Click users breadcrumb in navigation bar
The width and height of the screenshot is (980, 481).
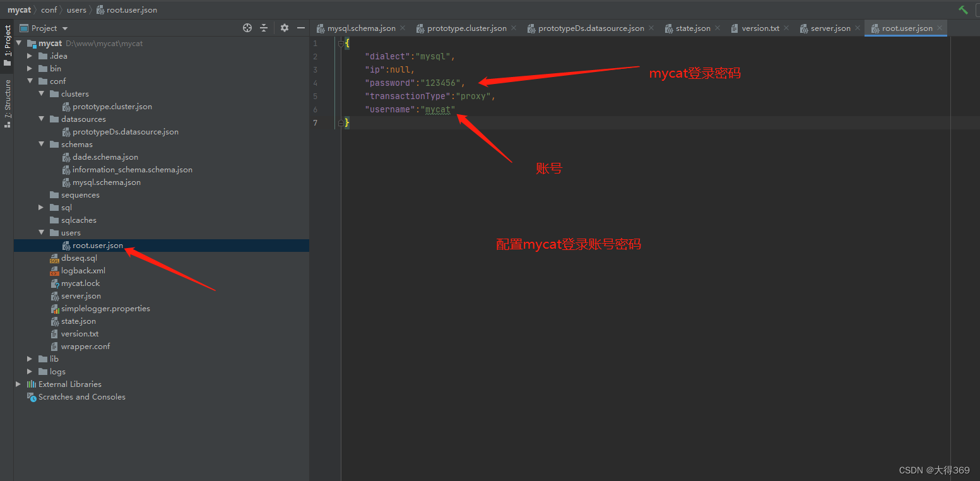coord(76,10)
